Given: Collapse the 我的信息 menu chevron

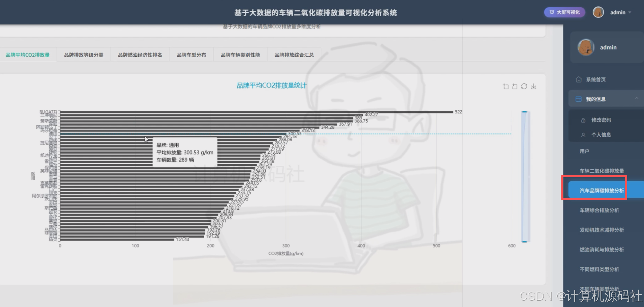Looking at the screenshot, I should click(636, 98).
